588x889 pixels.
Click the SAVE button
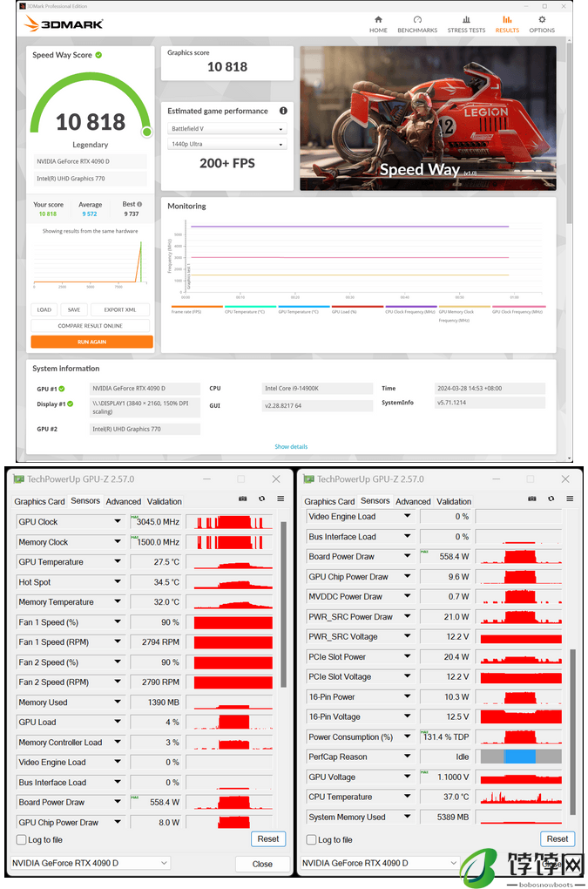(x=74, y=309)
